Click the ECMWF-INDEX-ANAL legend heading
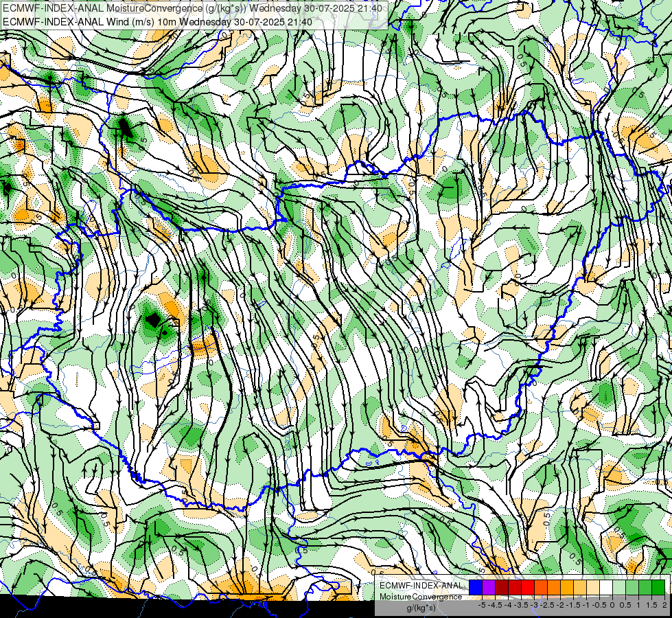 (x=421, y=586)
